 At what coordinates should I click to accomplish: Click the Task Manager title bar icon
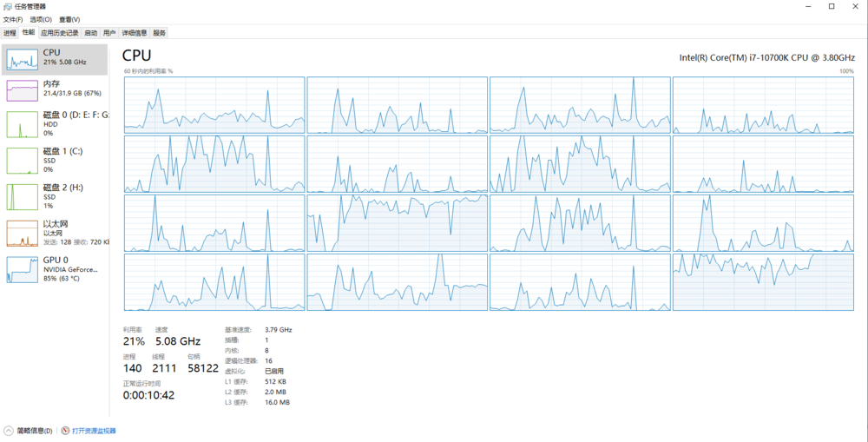pos(7,6)
